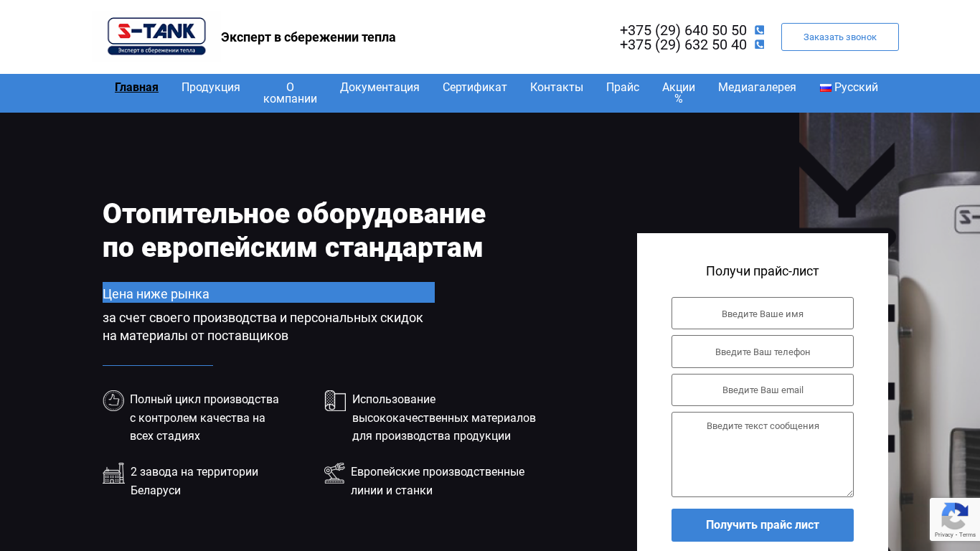The width and height of the screenshot is (980, 551).
Task: Focus the Введите Ваше имя field
Action: pos(763,314)
